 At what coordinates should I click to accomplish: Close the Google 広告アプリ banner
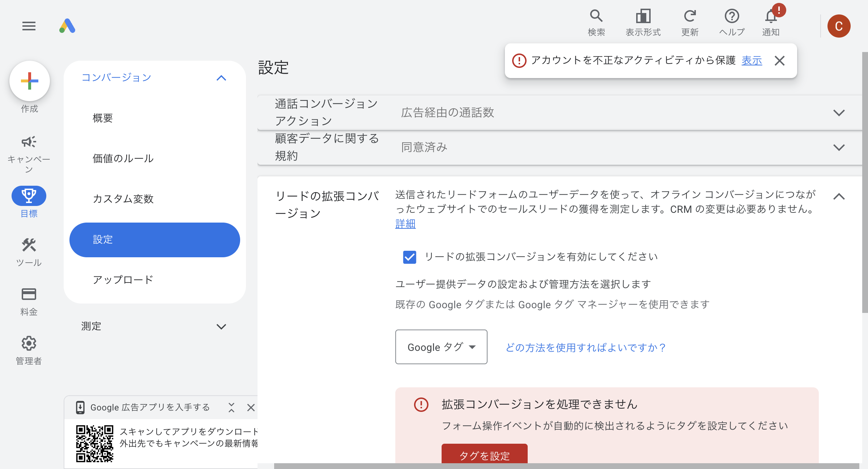[251, 408]
